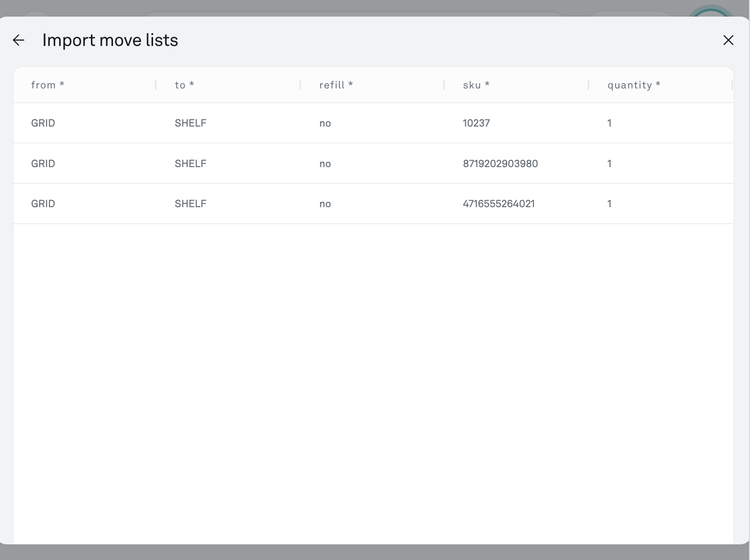Close the Import move lists dialog

coord(728,40)
